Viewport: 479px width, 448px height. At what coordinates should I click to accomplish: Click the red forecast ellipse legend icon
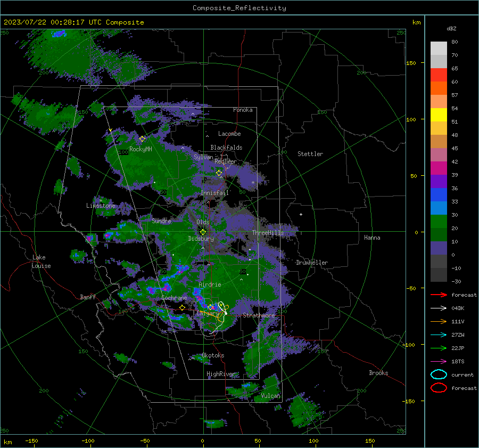click(x=439, y=388)
